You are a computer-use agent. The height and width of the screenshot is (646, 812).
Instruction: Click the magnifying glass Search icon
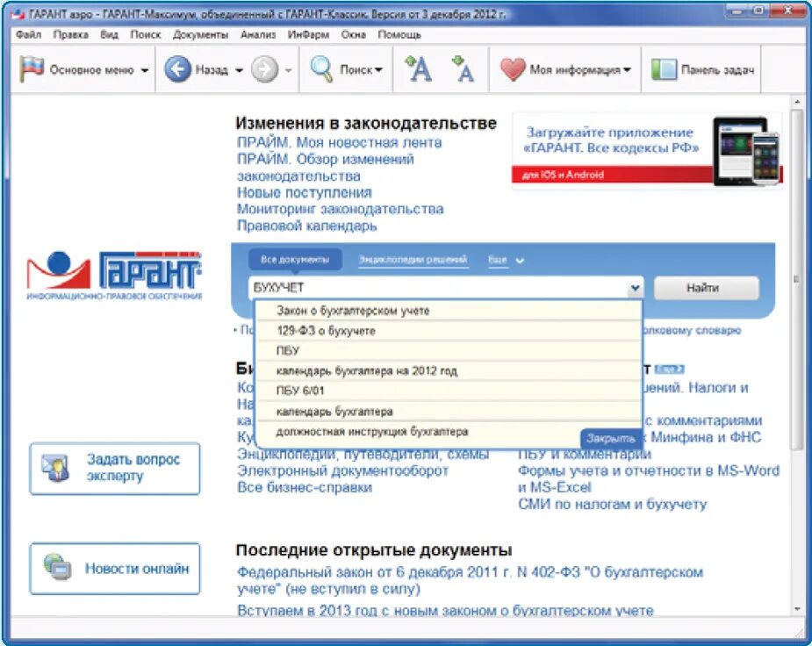321,68
